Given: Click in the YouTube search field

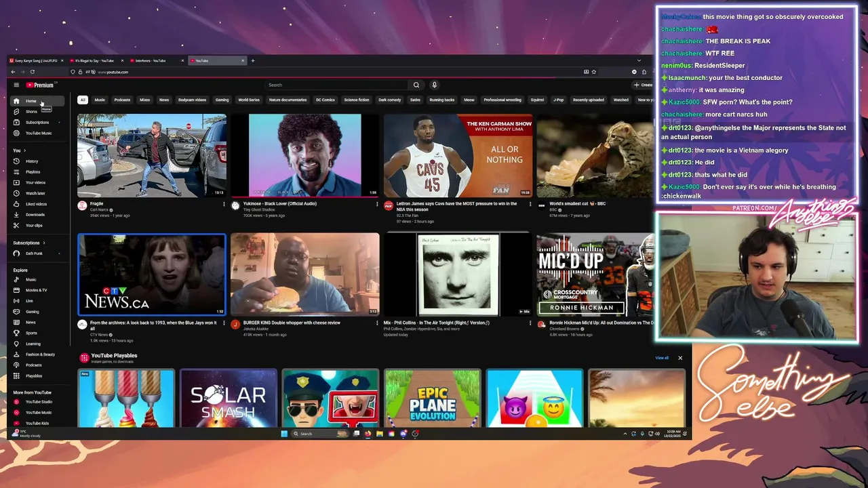Looking at the screenshot, I should coord(336,85).
